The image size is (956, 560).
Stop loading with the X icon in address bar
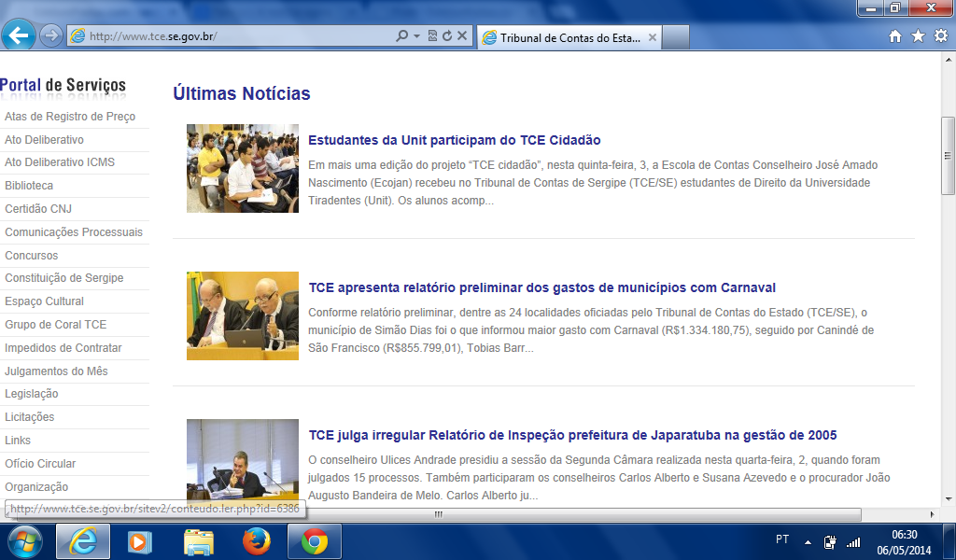(x=462, y=36)
